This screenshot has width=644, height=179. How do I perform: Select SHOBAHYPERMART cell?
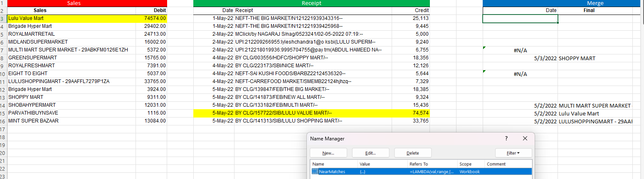pos(72,105)
